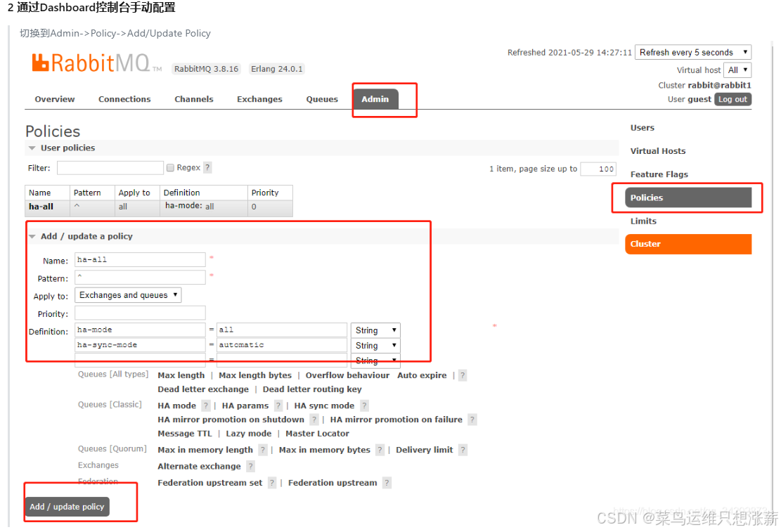Image resolution: width=781 pixels, height=532 pixels.
Task: Insert Auto expire definition
Action: pyautogui.click(x=421, y=375)
